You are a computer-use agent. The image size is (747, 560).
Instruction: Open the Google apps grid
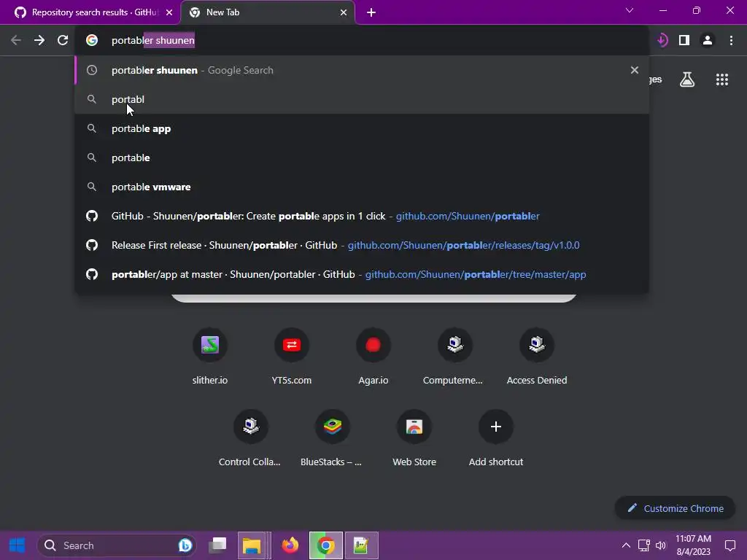click(x=722, y=79)
